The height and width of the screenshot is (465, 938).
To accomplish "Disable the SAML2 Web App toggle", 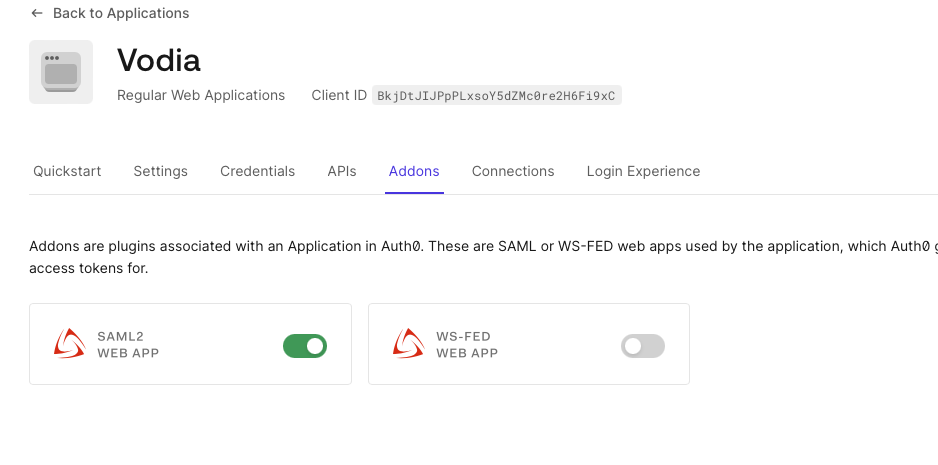I will 305,346.
